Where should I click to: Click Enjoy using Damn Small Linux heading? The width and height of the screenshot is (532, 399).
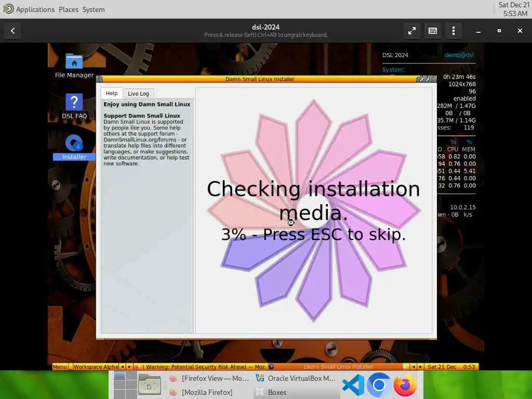[x=147, y=104]
